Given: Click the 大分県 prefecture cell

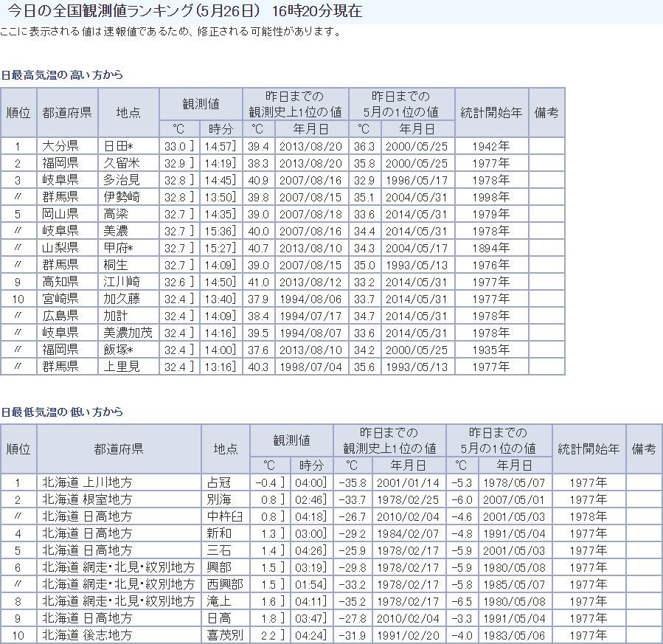Looking at the screenshot, I should click(x=60, y=146).
